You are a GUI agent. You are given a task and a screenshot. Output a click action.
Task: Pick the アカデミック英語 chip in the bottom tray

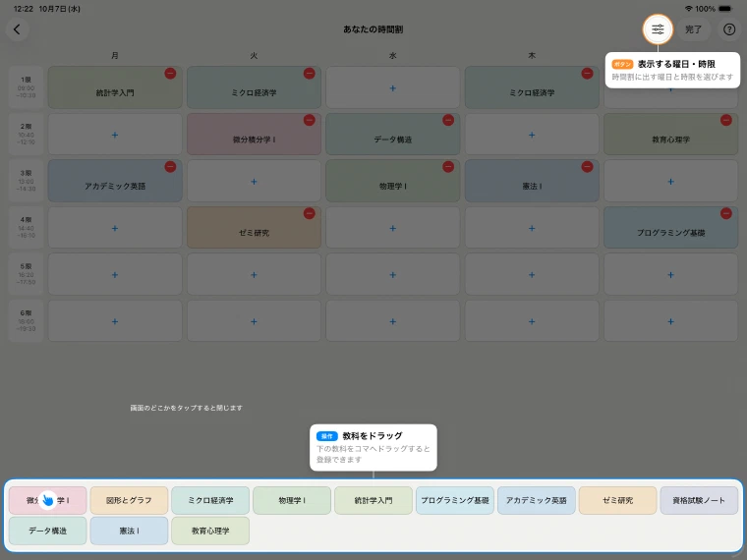point(537,500)
